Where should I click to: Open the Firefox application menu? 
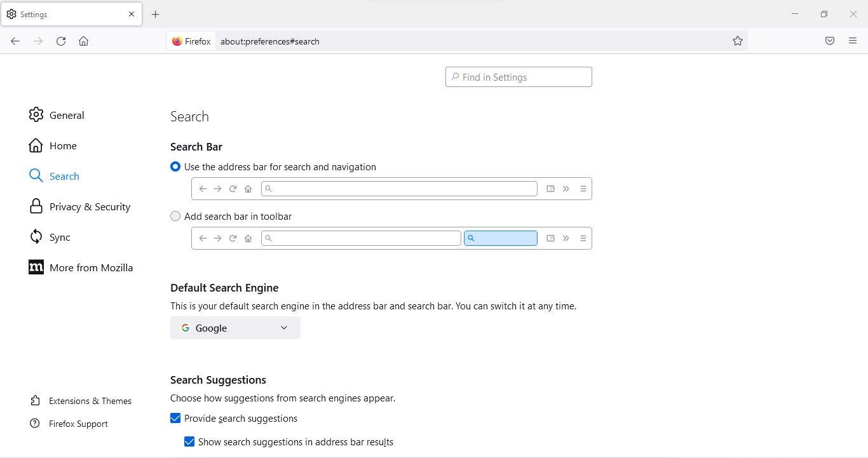(853, 41)
